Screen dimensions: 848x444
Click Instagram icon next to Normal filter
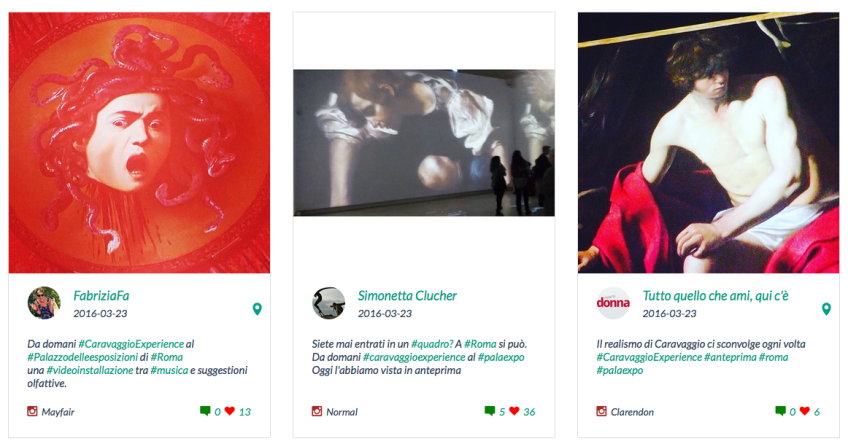[x=317, y=411]
